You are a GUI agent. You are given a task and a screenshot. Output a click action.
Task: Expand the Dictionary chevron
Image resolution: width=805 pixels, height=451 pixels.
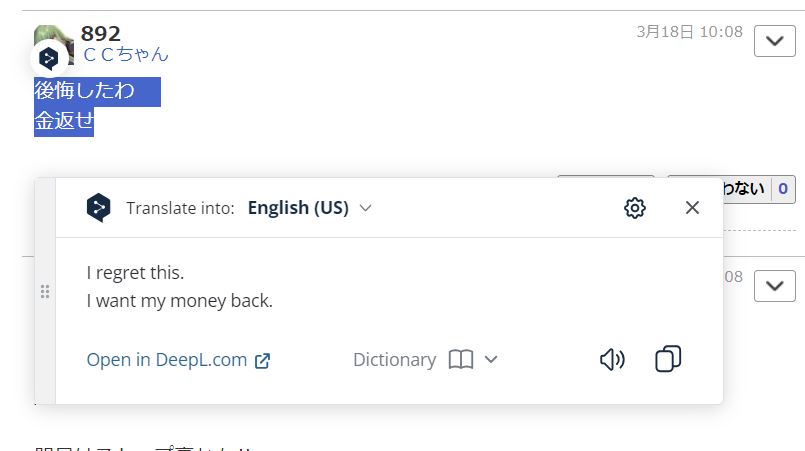click(491, 360)
